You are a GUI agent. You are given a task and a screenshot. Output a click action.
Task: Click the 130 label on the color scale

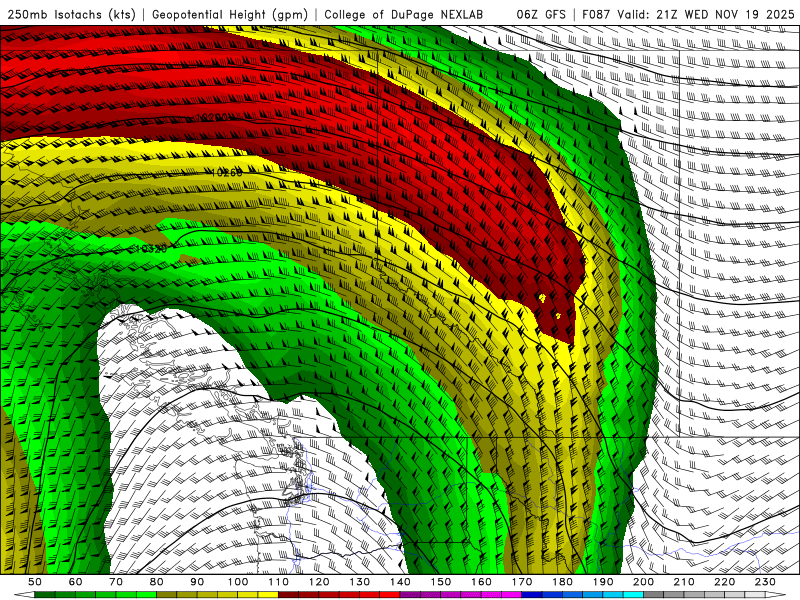click(360, 582)
